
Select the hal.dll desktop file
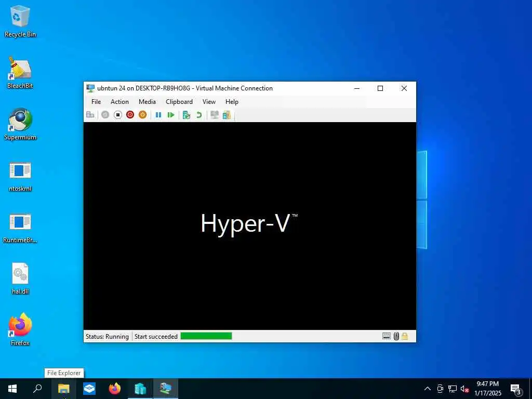[x=20, y=278]
